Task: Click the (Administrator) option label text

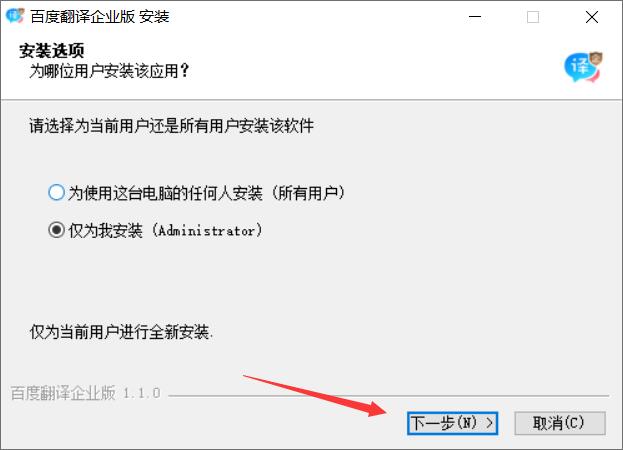Action: (207, 230)
